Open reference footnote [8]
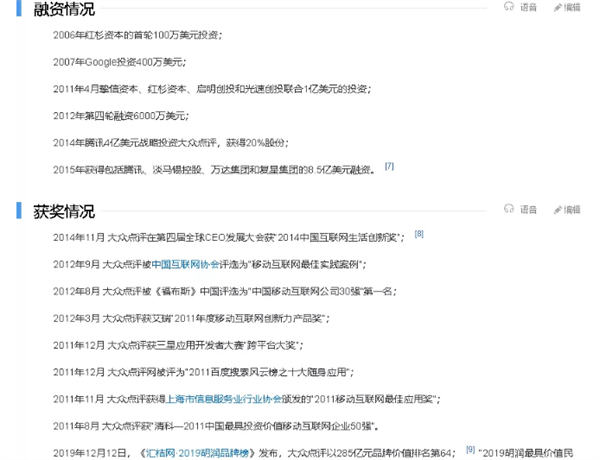 coord(419,234)
